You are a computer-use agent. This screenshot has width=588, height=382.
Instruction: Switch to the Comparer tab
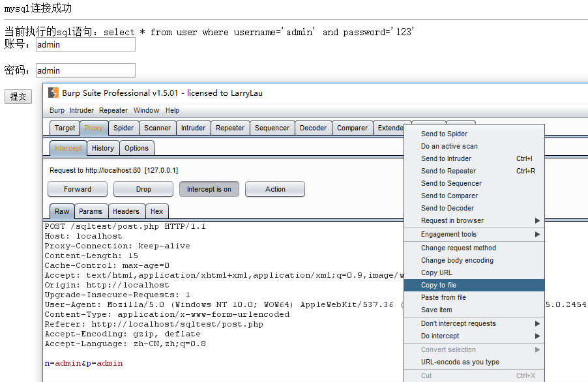click(352, 128)
